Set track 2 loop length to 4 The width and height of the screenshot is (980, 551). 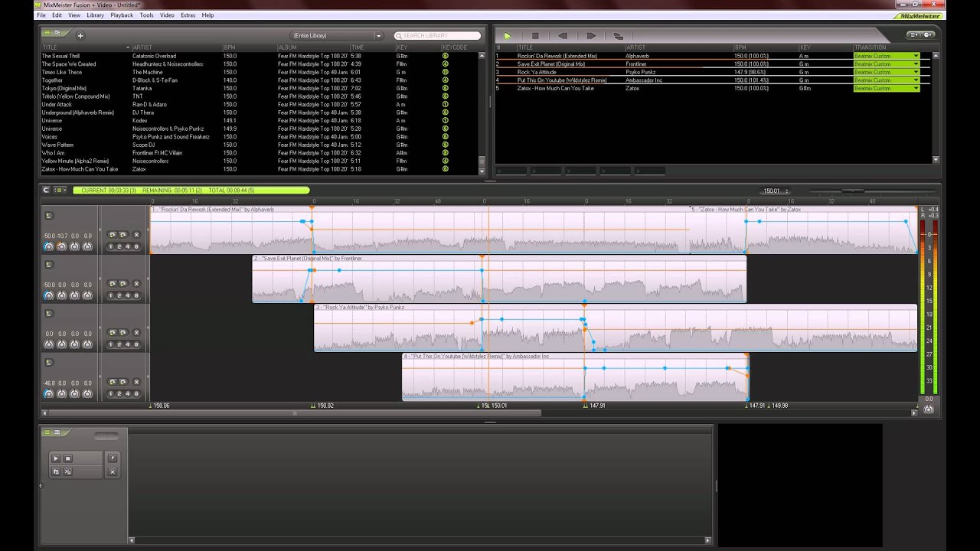(128, 295)
